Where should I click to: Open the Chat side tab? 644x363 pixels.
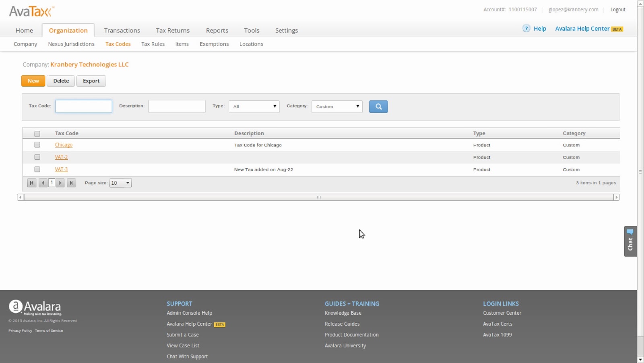pyautogui.click(x=630, y=241)
